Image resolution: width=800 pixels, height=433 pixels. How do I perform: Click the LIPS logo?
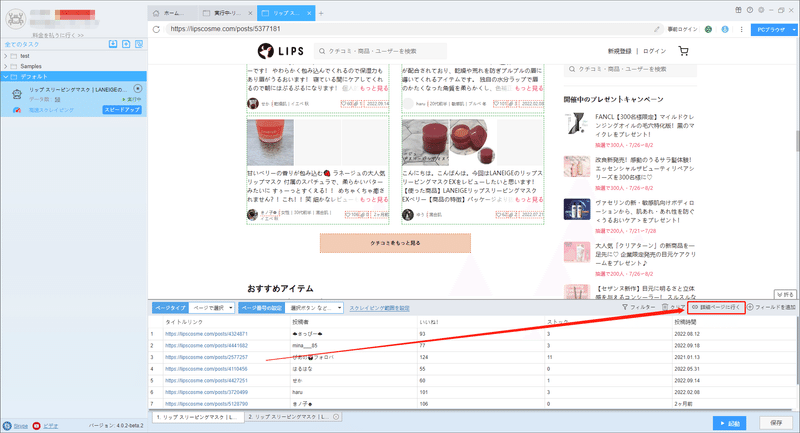tap(281, 51)
